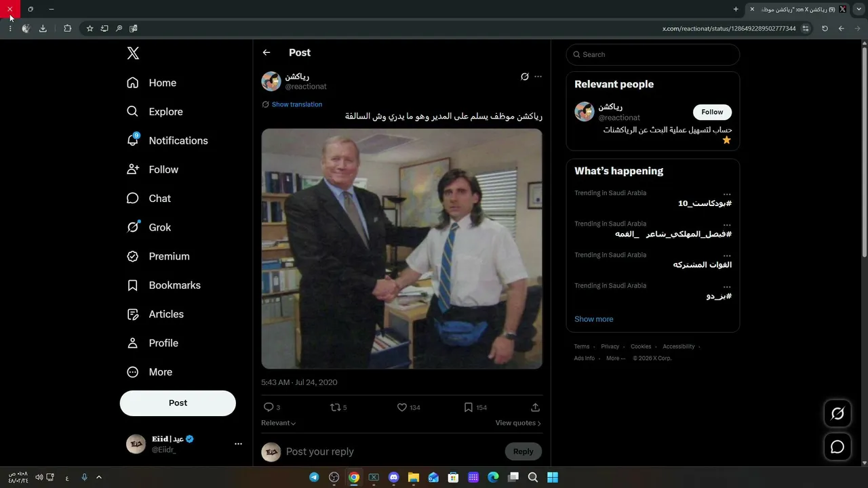Screen dimensions: 868x488
Task: Click the repost icon with 5 reposts
Action: coord(335,407)
